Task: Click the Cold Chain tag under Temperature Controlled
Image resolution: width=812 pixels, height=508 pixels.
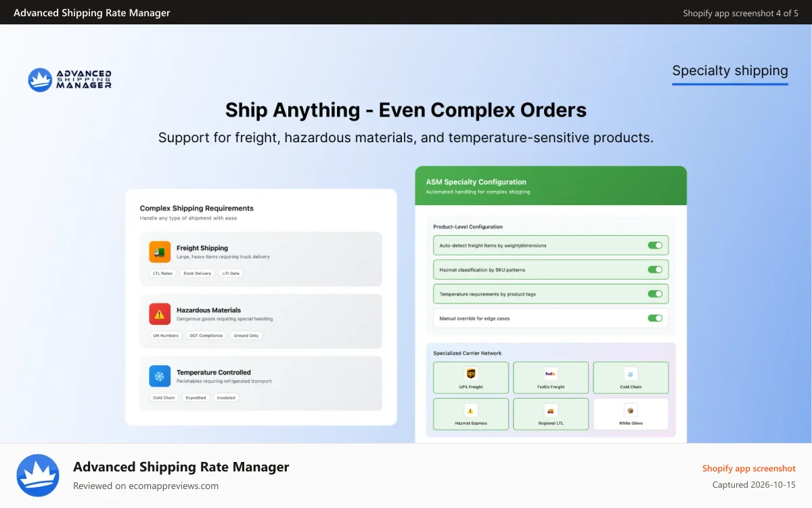Action: tap(164, 398)
